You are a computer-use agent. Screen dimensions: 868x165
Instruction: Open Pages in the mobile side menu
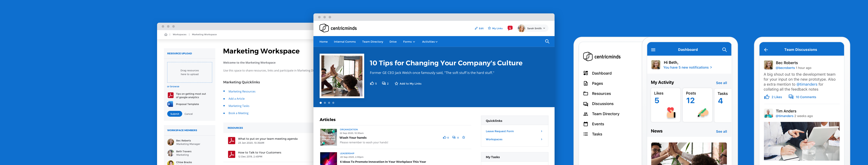coord(597,83)
